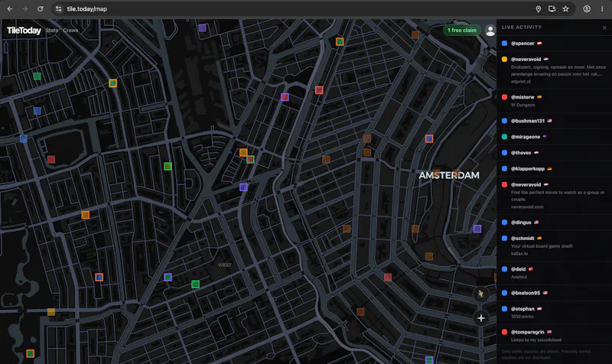Select the @deld activity entry
612x364 pixels.
click(x=554, y=273)
